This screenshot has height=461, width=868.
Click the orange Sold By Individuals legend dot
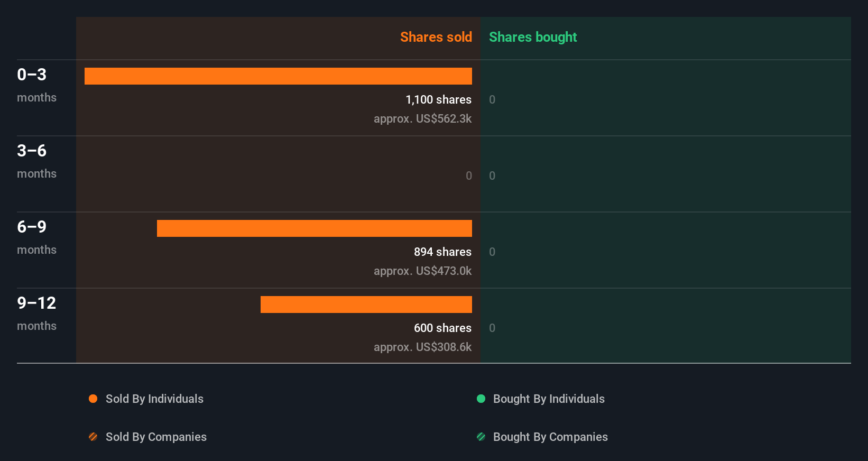click(93, 399)
